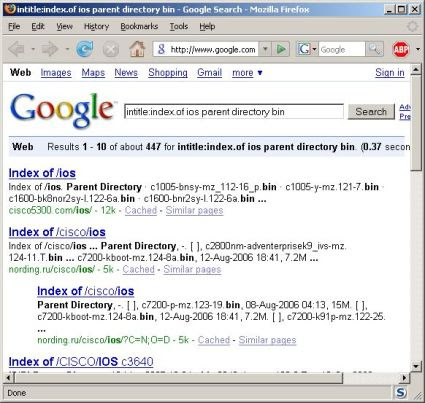The image size is (425, 403).
Task: Click the Sign in link
Action: point(390,73)
